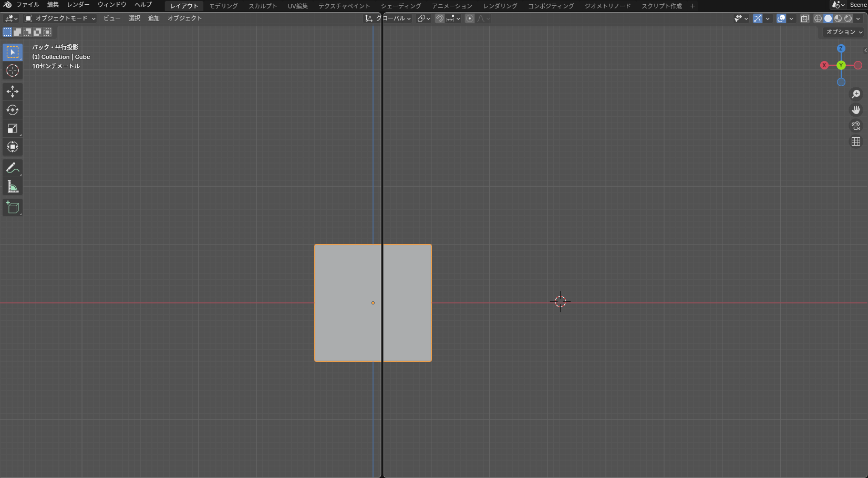Viewport: 868px width, 478px height.
Task: Activate the Rotate tool
Action: [x=13, y=110]
